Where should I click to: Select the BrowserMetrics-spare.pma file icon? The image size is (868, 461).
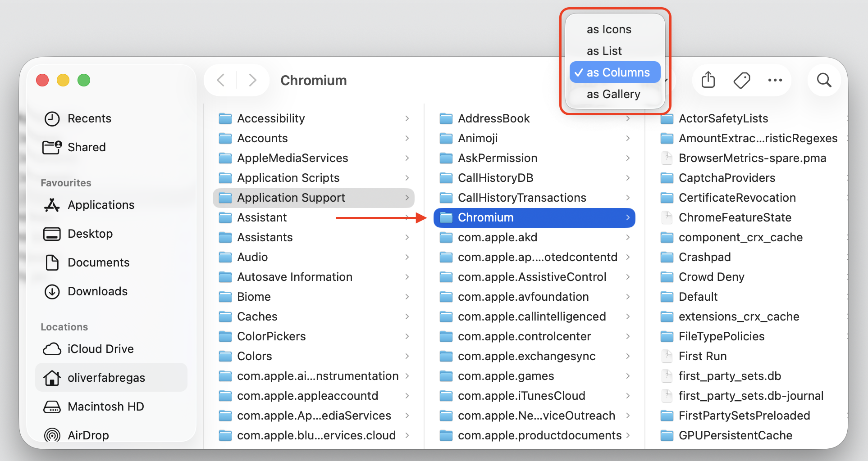(x=667, y=158)
